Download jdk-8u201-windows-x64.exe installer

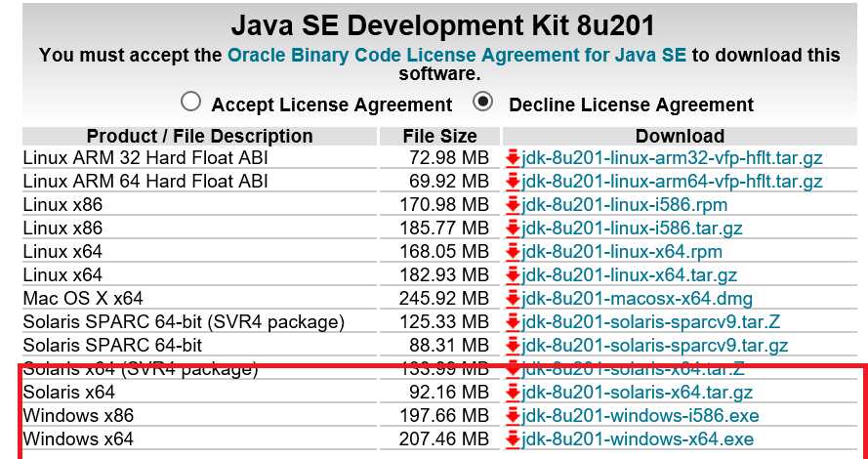pyautogui.click(x=638, y=439)
